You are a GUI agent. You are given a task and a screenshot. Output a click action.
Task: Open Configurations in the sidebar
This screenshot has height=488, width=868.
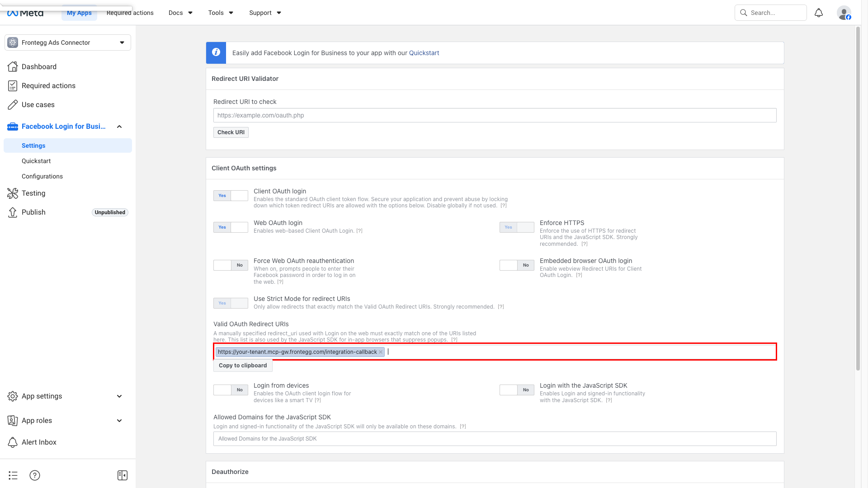pos(42,176)
